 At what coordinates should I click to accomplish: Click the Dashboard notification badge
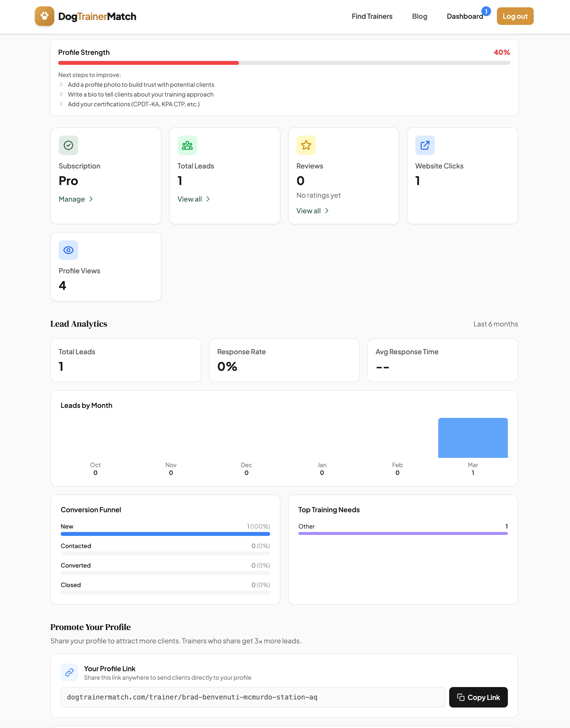point(486,11)
